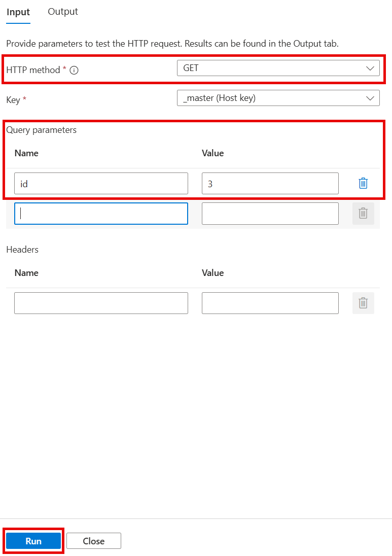
Task: Click the Headers section label
Action: [x=22, y=250]
